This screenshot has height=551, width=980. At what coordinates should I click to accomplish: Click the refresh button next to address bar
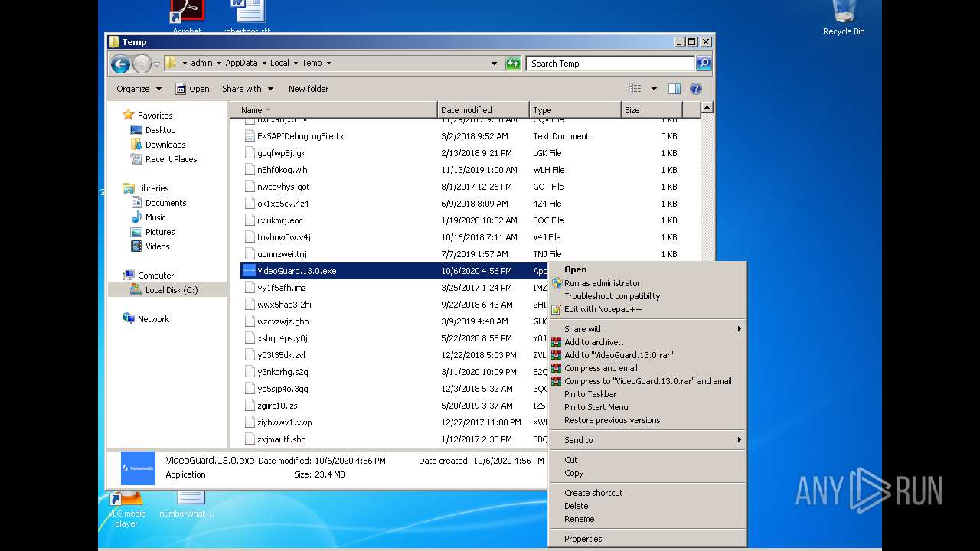tap(513, 64)
